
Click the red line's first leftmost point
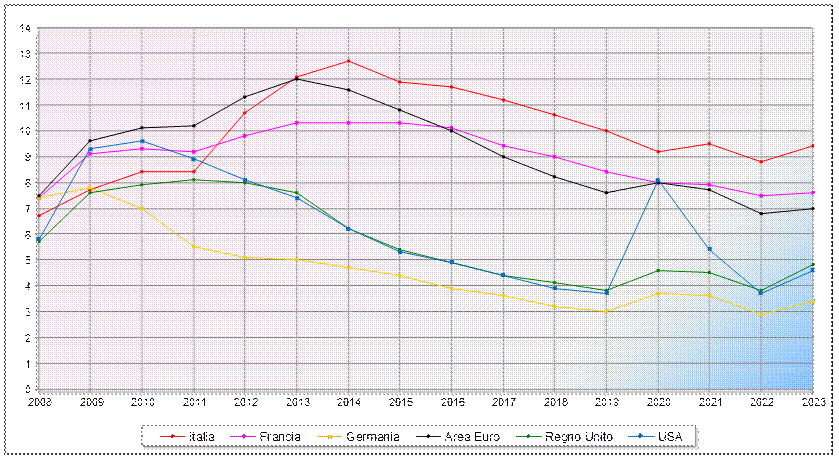(x=38, y=216)
